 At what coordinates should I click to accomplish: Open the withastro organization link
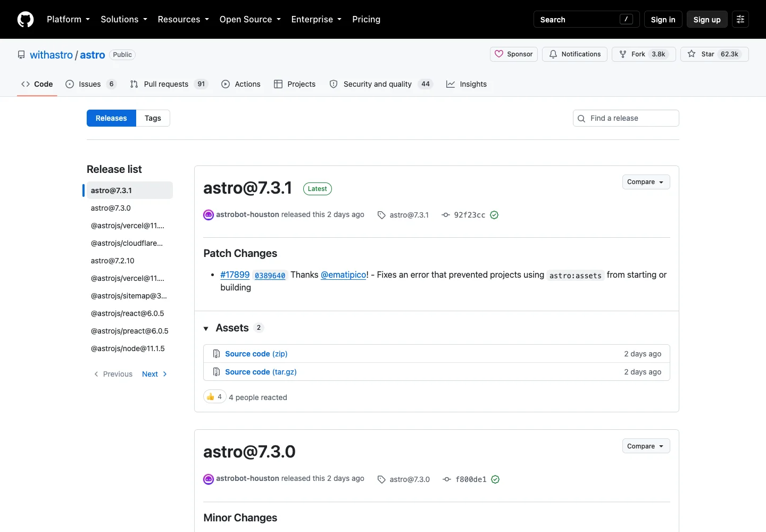(51, 55)
